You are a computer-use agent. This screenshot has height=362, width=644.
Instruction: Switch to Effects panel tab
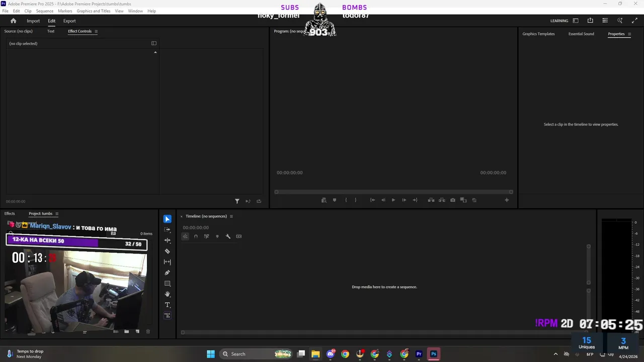[x=10, y=214]
